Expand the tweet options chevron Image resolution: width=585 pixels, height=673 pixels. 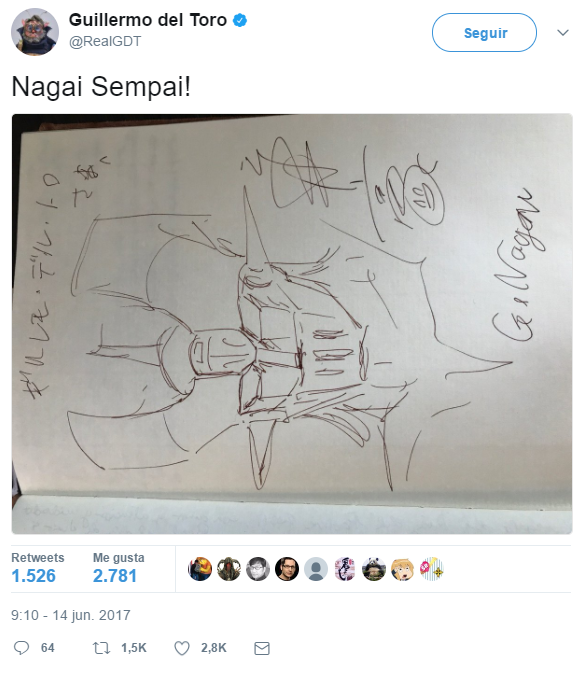(x=563, y=33)
